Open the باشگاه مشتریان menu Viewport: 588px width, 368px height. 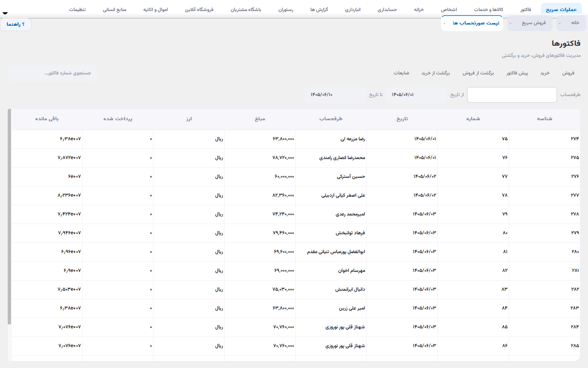[246, 9]
